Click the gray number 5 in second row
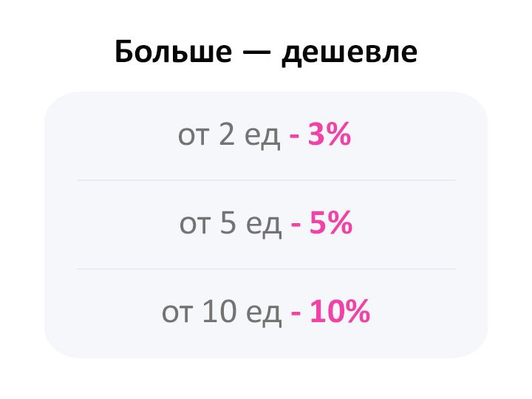Viewport: 532px width, 399px height. click(228, 222)
